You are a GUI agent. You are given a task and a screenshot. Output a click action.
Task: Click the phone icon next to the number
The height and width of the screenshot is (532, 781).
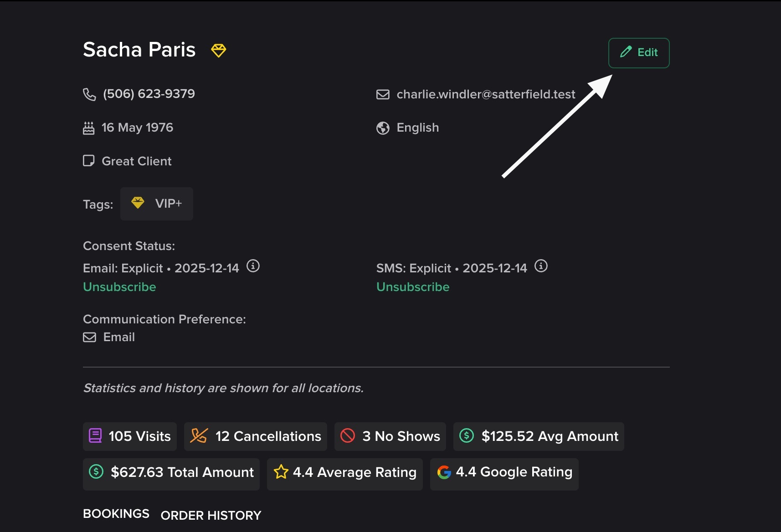click(x=89, y=94)
